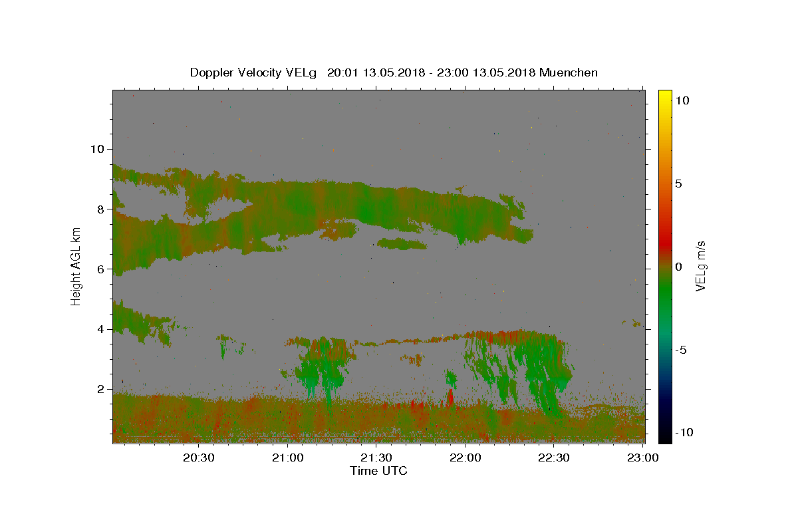Click the 20:30 time tick label
Viewport: 798px width, 532px height.
click(199, 458)
